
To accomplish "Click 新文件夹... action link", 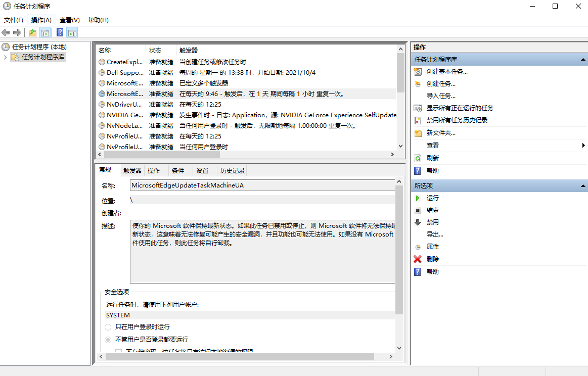I will 441,133.
